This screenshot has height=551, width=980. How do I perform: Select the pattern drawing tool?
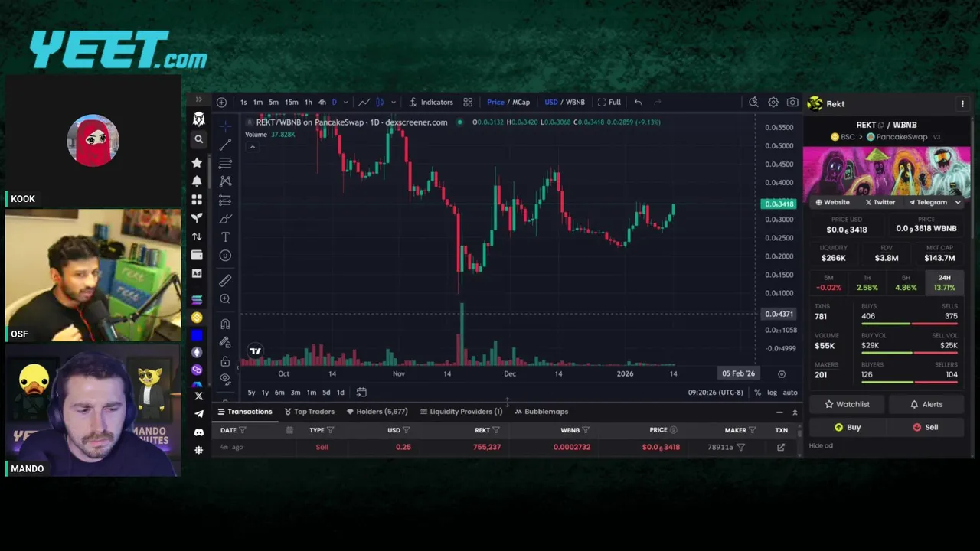[x=225, y=181]
